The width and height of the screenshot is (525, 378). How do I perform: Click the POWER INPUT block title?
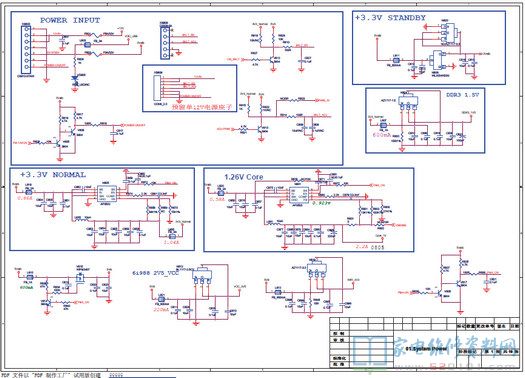click(70, 20)
